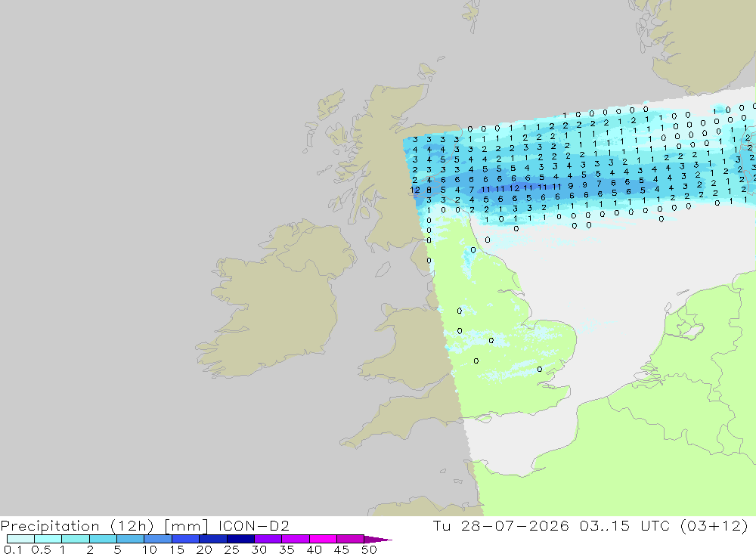Click the 0.1–0.5 mm legend color swatch
The width and height of the screenshot is (756, 554).
coord(20,539)
